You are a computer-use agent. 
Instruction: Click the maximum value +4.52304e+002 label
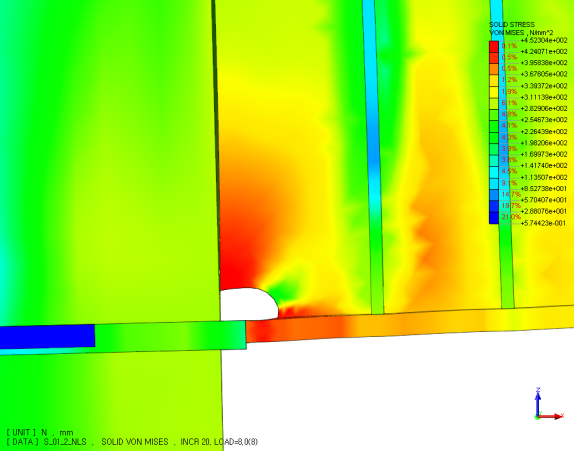544,40
